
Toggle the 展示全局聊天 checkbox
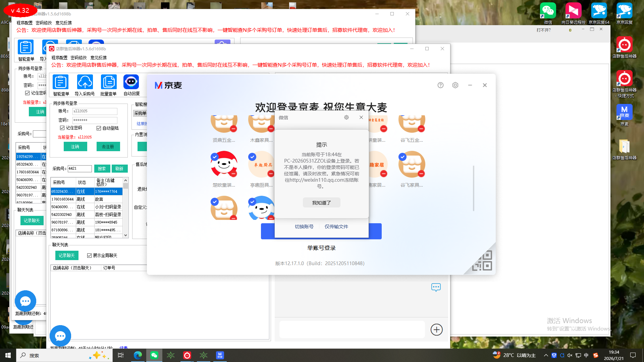[x=89, y=255]
